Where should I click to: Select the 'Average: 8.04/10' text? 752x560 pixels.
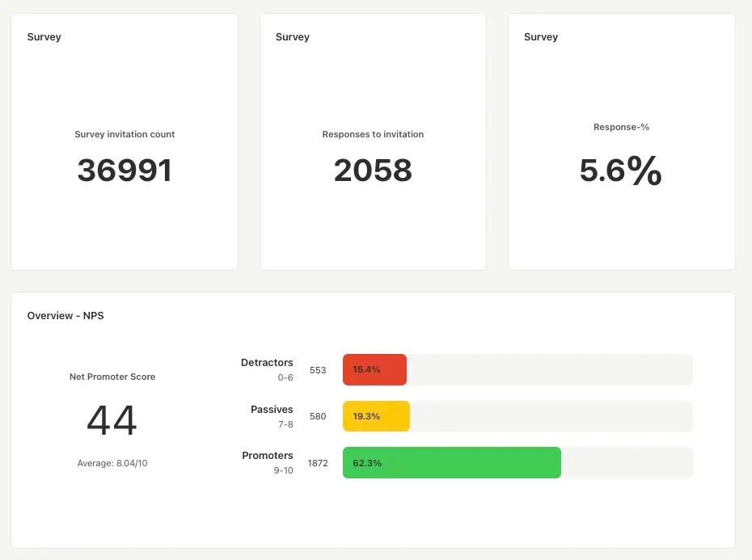click(x=112, y=463)
